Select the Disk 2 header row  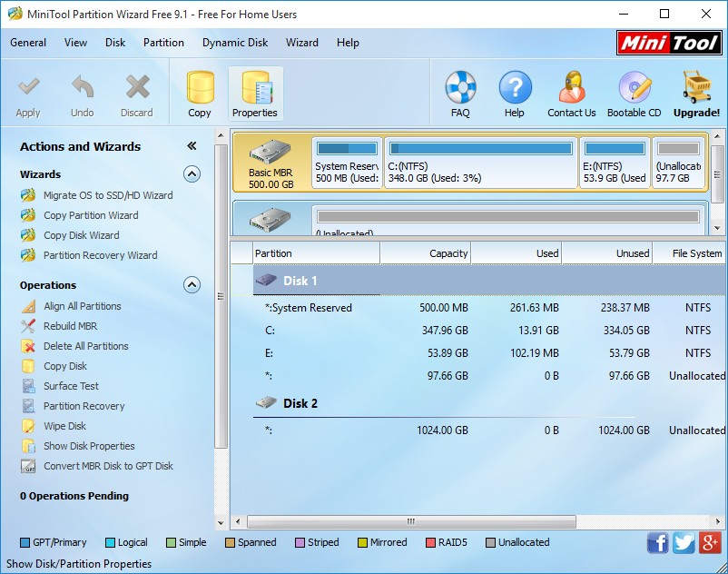[489, 403]
